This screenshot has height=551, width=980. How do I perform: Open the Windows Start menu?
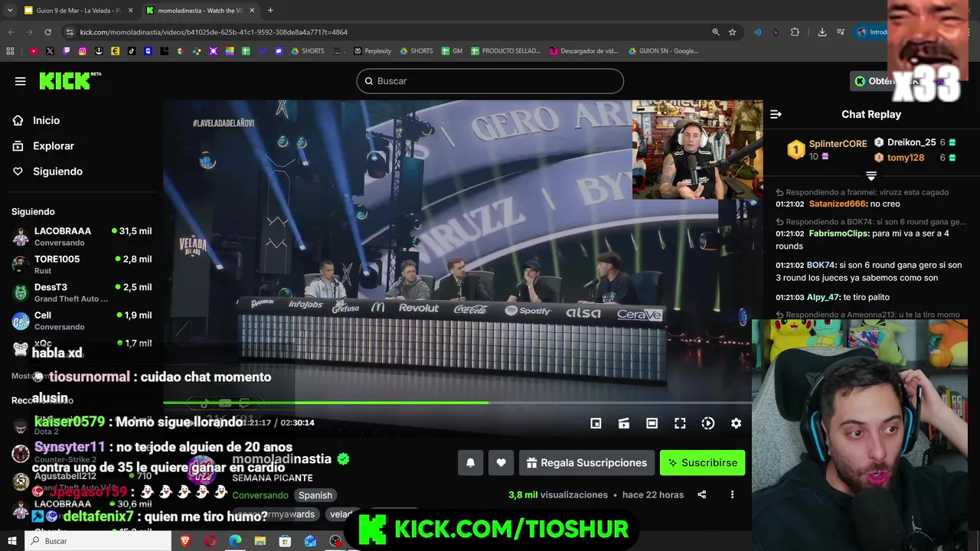(x=12, y=541)
